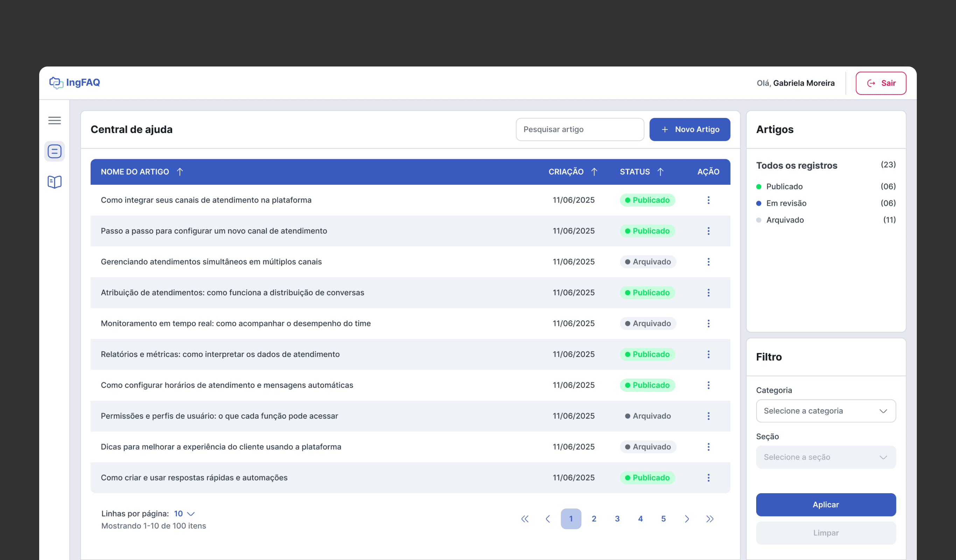Open the hamburger menu in sidebar

tap(54, 120)
